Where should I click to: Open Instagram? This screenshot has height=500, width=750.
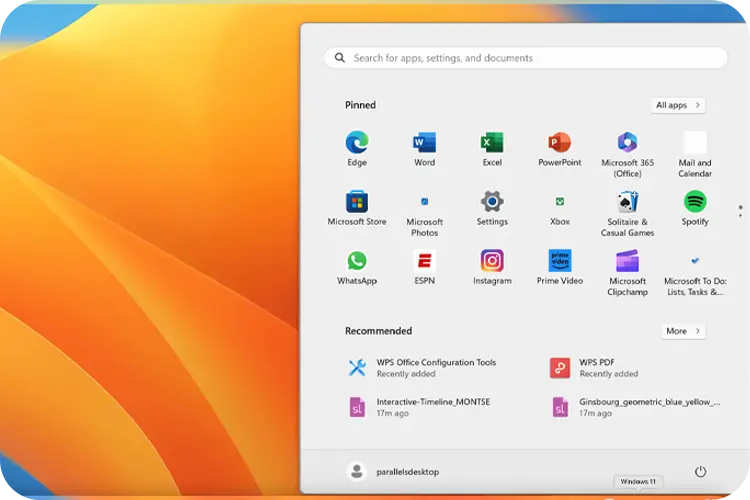click(492, 261)
